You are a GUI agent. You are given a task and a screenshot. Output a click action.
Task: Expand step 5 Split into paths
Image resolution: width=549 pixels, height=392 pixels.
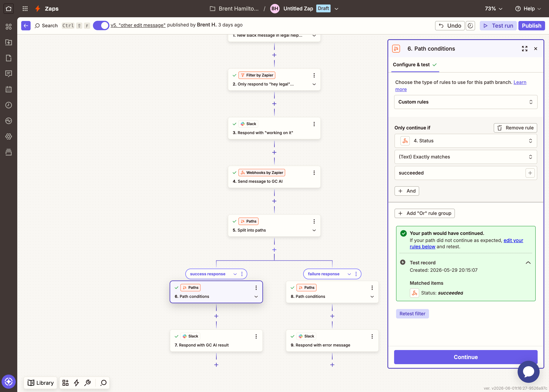click(314, 230)
